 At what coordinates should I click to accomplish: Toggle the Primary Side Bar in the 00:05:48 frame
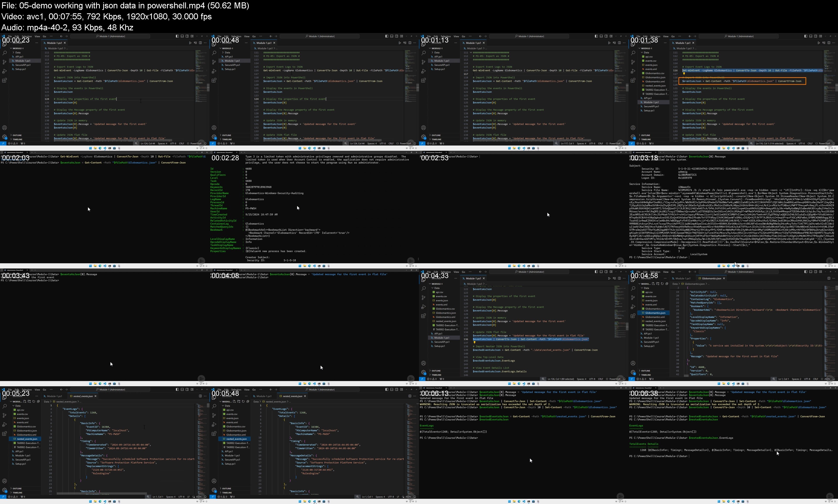(387, 390)
